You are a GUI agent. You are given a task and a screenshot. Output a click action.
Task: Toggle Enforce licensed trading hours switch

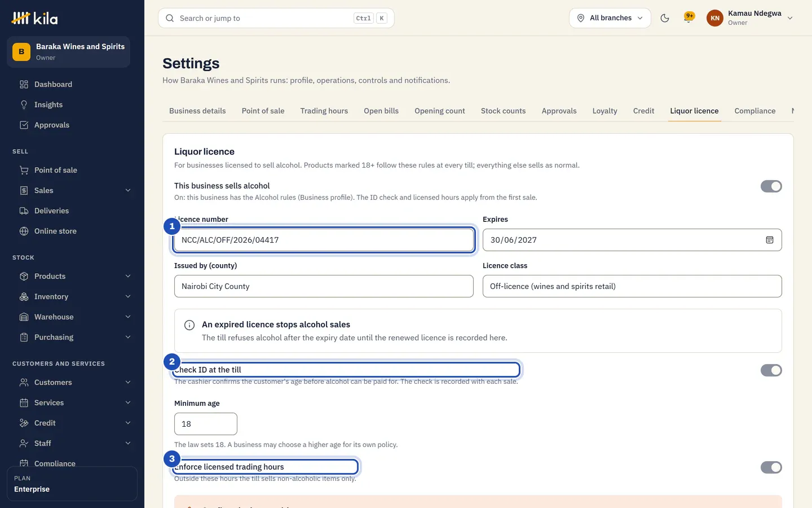(771, 467)
